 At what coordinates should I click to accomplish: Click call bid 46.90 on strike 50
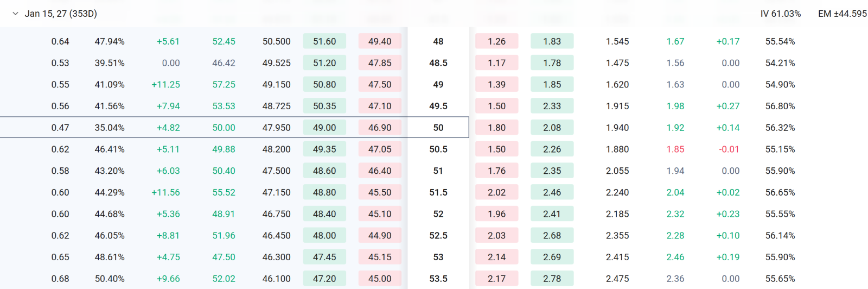tap(380, 128)
